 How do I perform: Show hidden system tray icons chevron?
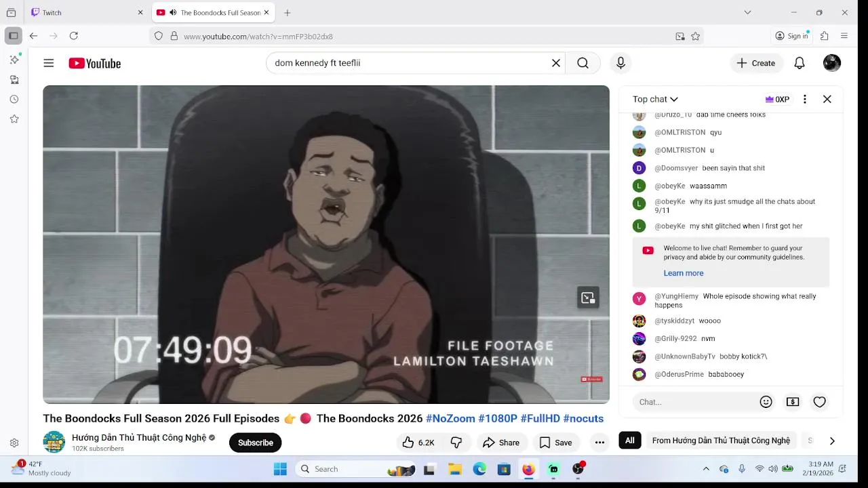pos(706,468)
